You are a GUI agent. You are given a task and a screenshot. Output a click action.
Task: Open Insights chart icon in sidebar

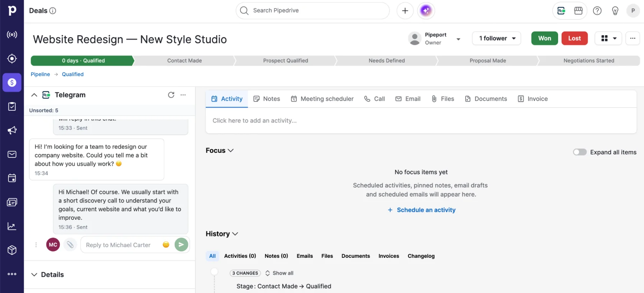[x=12, y=226]
